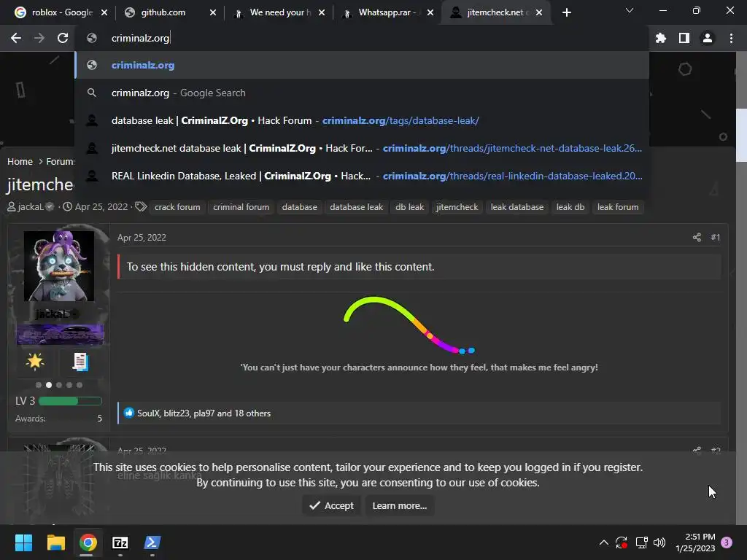This screenshot has width=747, height=560.
Task: Click the network tray icon
Action: coord(642,542)
